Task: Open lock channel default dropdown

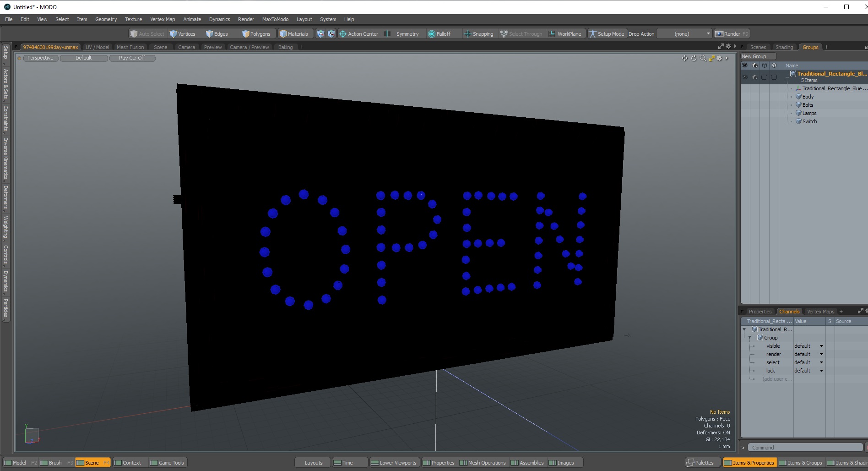Action: click(809, 371)
